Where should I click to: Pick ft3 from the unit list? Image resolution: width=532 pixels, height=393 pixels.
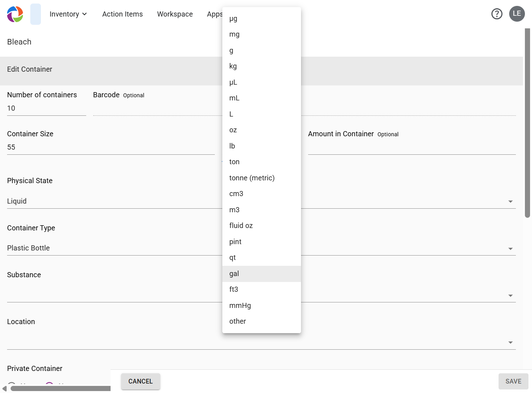click(262, 289)
